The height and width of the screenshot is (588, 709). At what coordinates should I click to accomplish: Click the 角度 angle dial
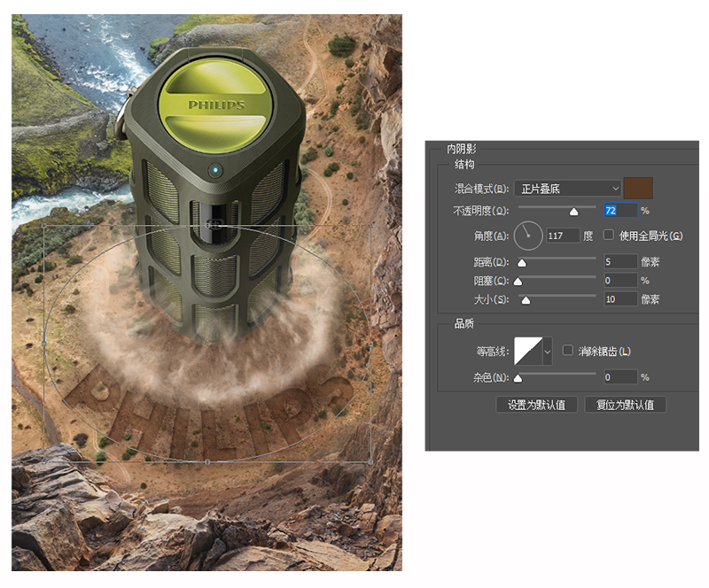click(528, 236)
